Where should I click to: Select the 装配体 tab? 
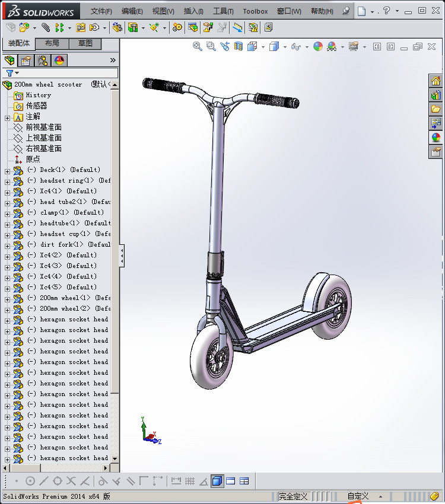coord(18,43)
